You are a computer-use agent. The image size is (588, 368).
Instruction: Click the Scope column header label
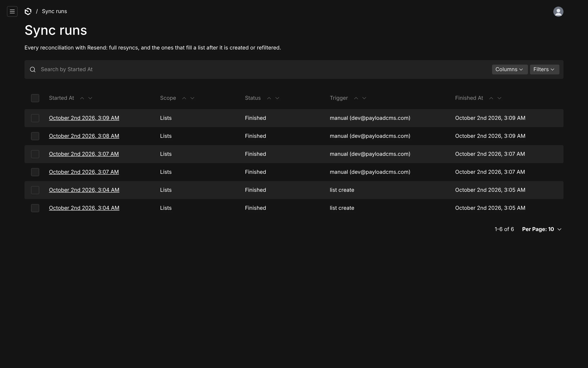tap(168, 98)
